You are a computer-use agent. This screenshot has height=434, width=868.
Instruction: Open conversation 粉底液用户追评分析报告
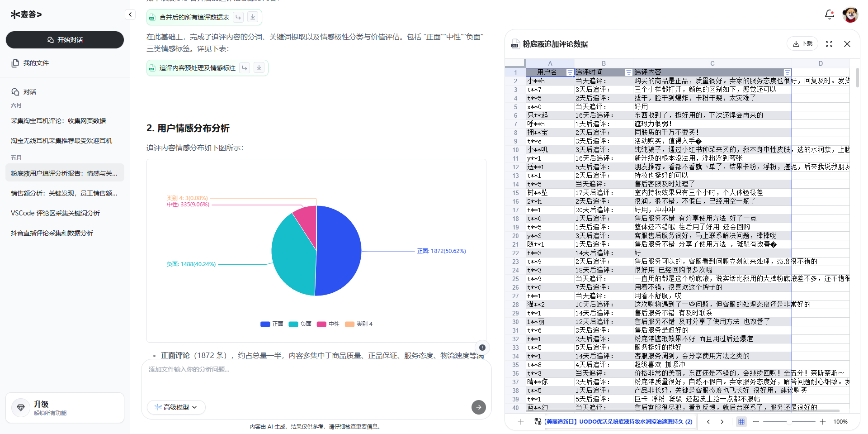65,173
